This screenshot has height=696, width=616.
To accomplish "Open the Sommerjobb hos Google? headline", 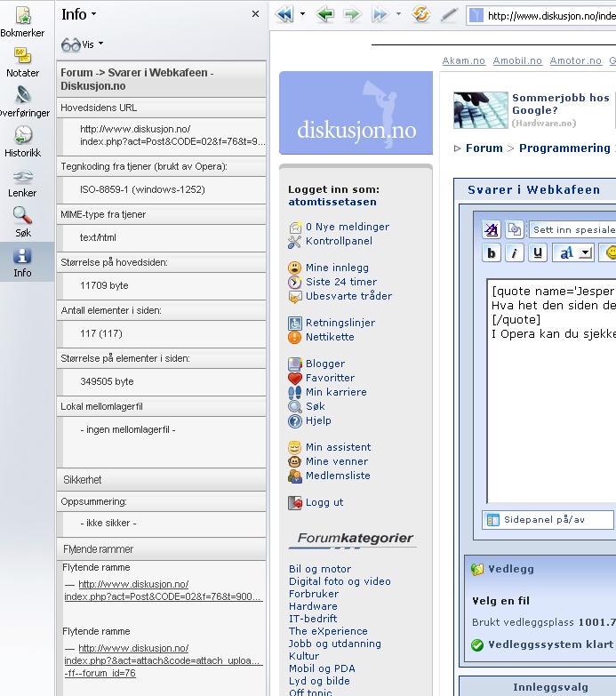I will click(561, 104).
